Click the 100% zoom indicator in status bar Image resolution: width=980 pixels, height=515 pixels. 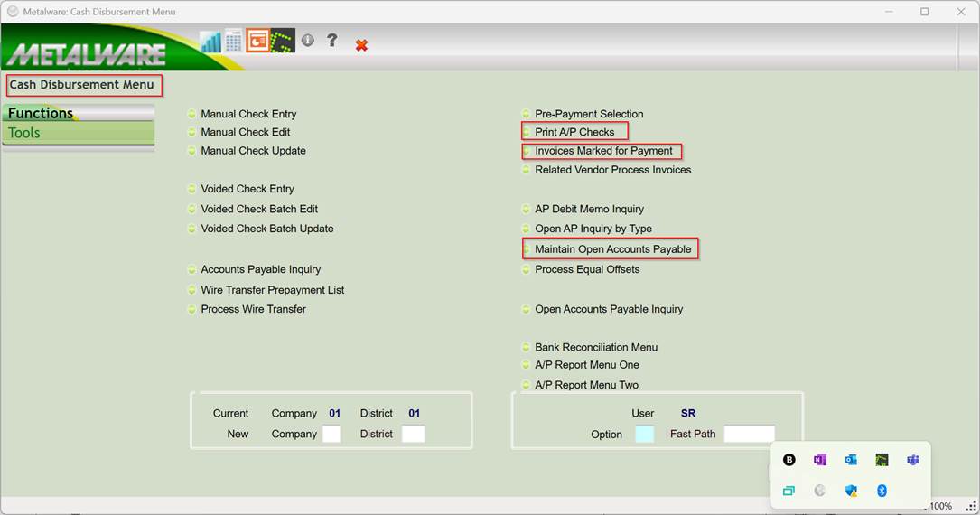940,506
